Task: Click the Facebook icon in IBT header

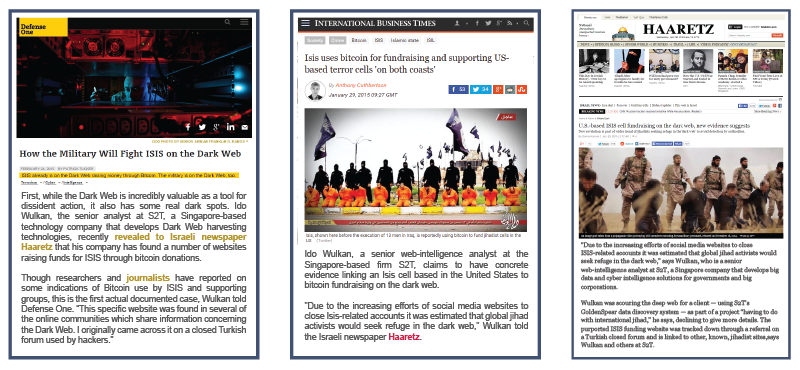Action: click(x=477, y=23)
